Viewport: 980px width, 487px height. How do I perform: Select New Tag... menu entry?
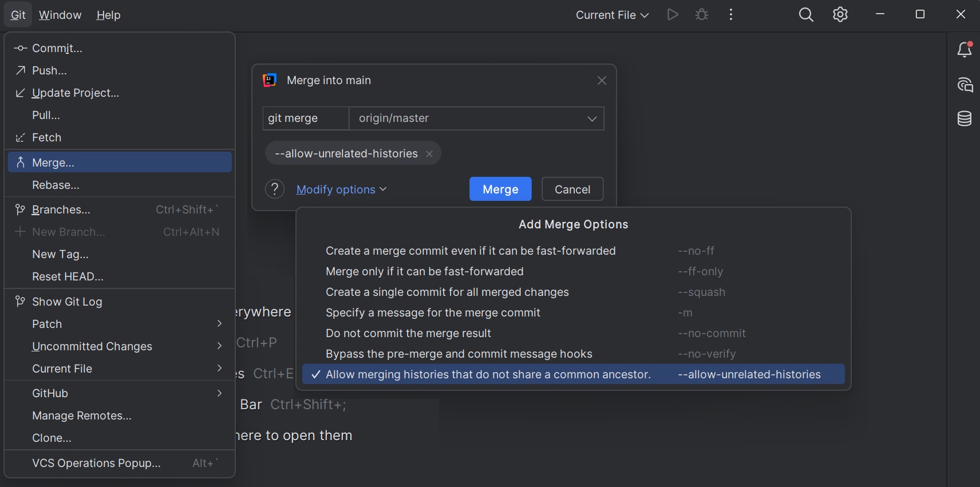point(120,254)
